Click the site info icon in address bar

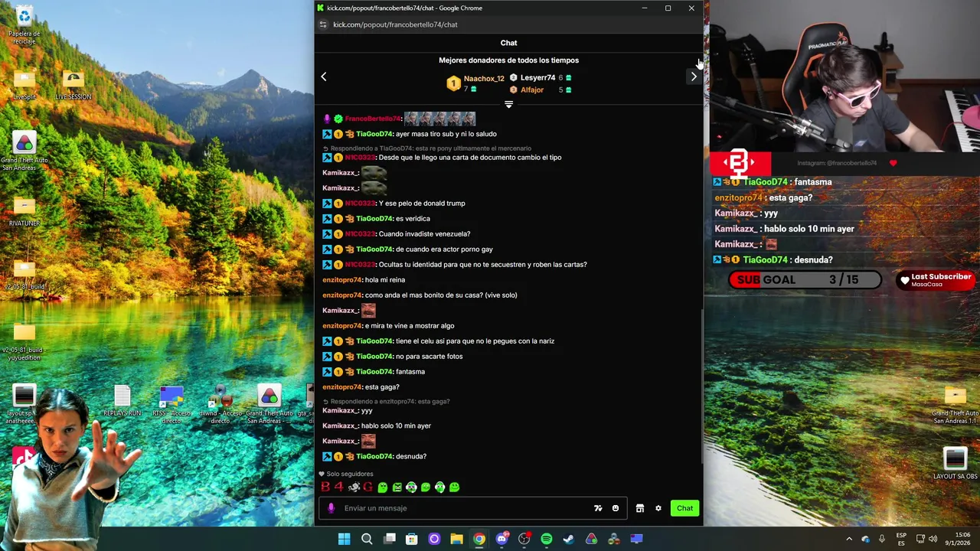coord(323,24)
